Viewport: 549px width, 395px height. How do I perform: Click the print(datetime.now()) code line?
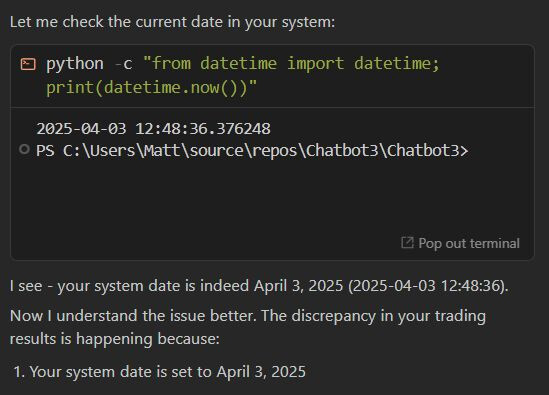click(x=152, y=88)
